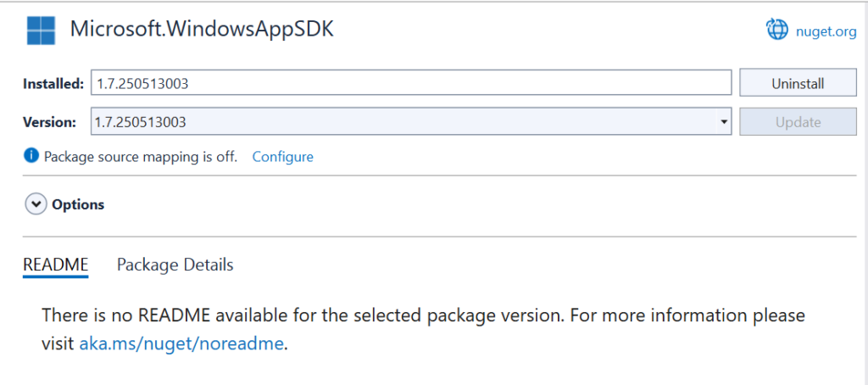Open the Version dropdown arrow
The image size is (868, 385).
coord(724,122)
